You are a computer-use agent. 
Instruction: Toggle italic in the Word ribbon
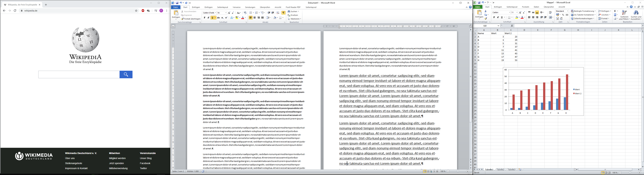(x=209, y=18)
